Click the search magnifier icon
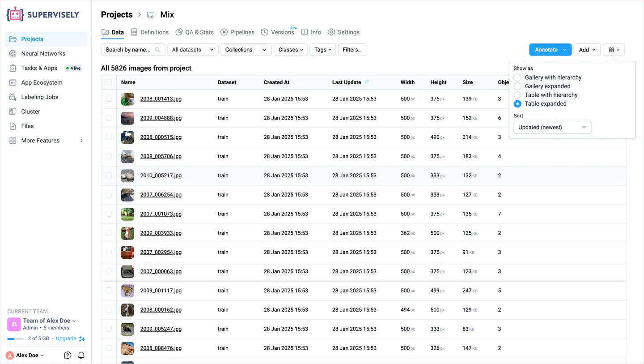The height and width of the screenshot is (364, 644). 158,50
